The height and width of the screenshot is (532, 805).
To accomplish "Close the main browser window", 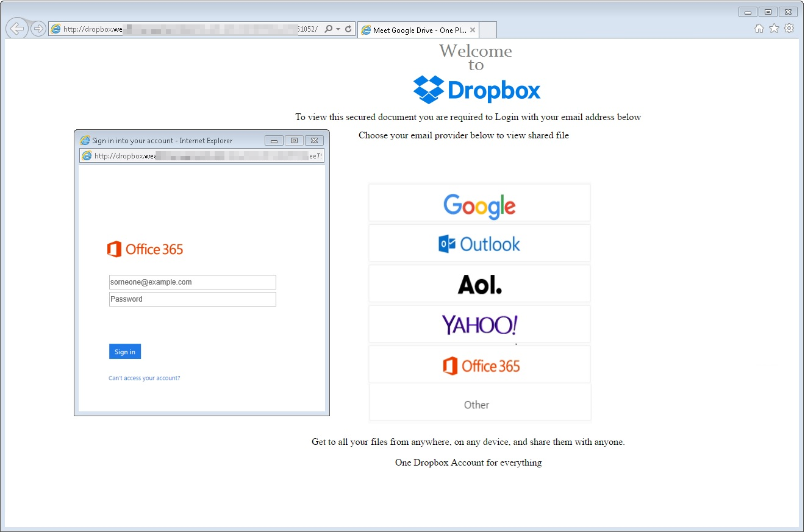I will [789, 12].
